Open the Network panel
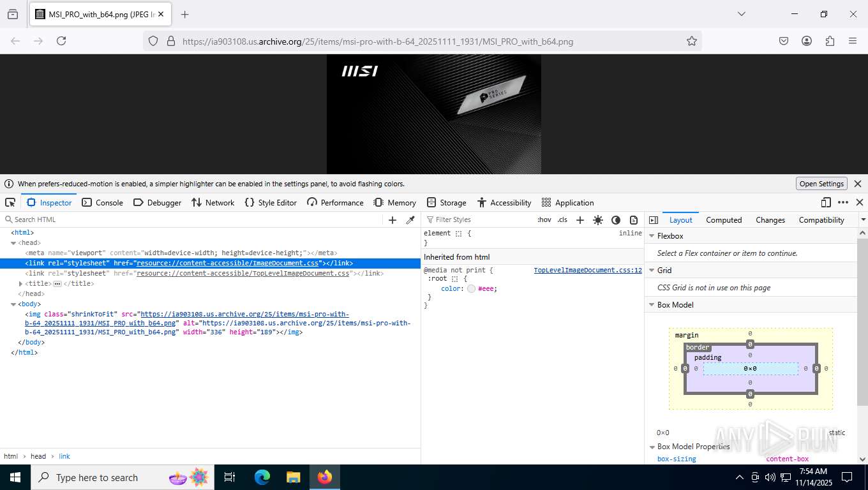This screenshot has width=868, height=490. pos(213,202)
